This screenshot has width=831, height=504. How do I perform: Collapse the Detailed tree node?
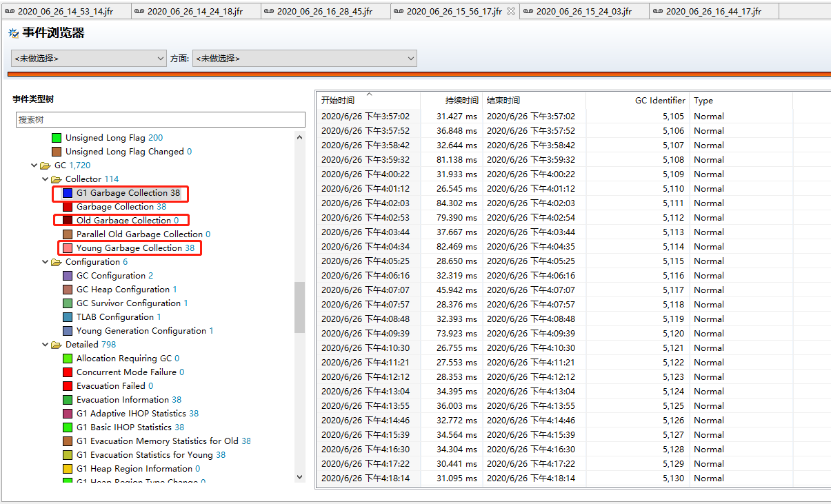click(46, 345)
